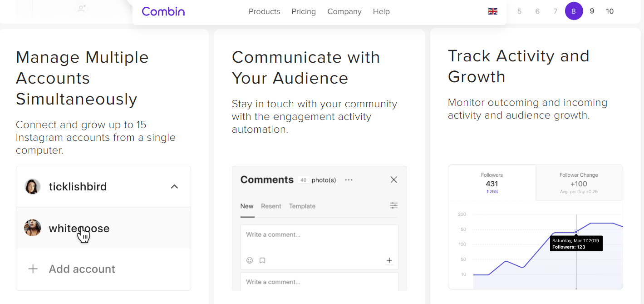644x304 pixels.
Task: Click the plus icon in comment box
Action: tap(389, 260)
